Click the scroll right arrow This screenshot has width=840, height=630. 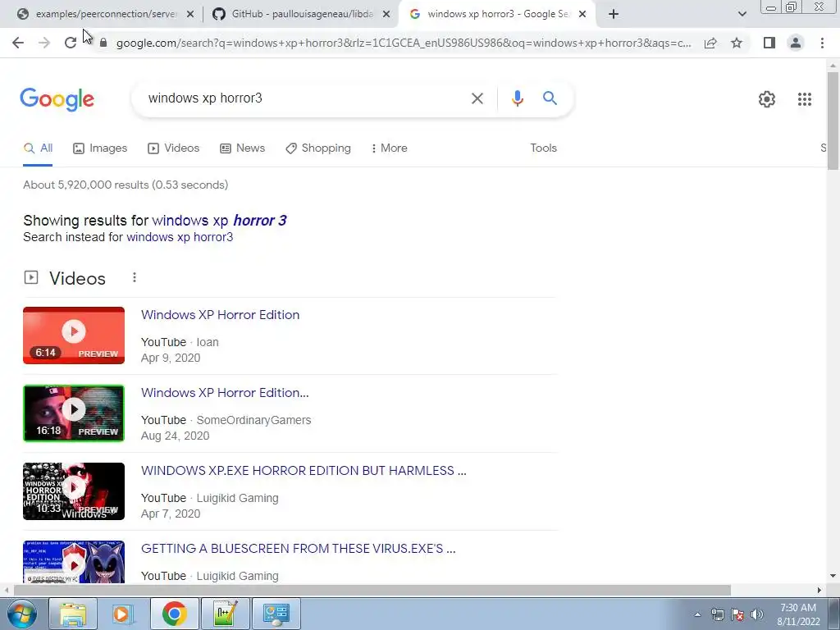click(x=819, y=590)
